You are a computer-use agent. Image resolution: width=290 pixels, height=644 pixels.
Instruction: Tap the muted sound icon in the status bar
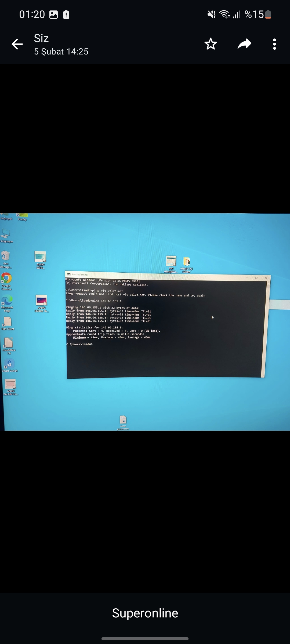212,14
